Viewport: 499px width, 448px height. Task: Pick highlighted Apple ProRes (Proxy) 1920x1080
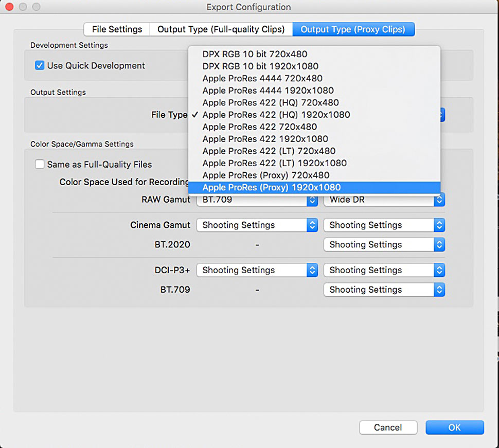(314, 187)
